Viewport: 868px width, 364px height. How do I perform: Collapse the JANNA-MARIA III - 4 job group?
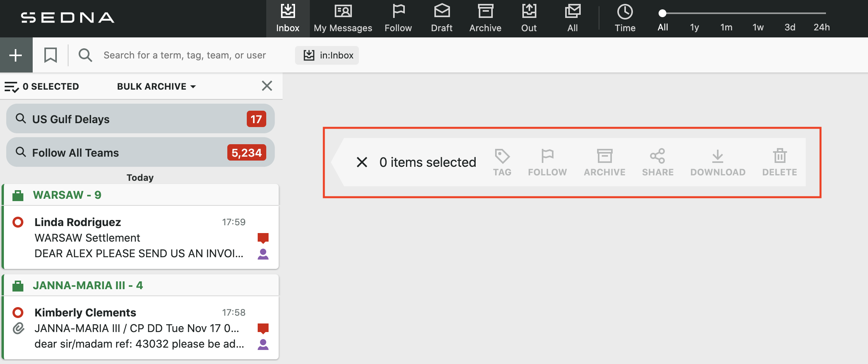(x=88, y=285)
